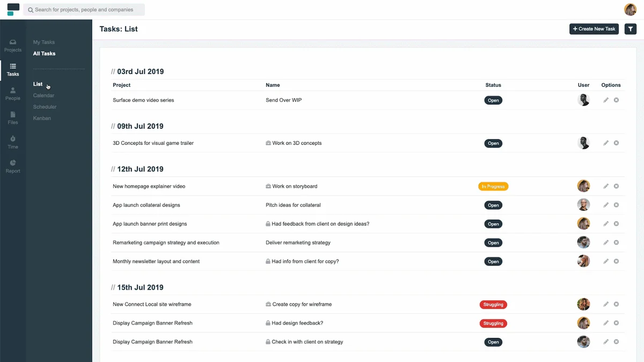Open the Calendar view

[43, 95]
